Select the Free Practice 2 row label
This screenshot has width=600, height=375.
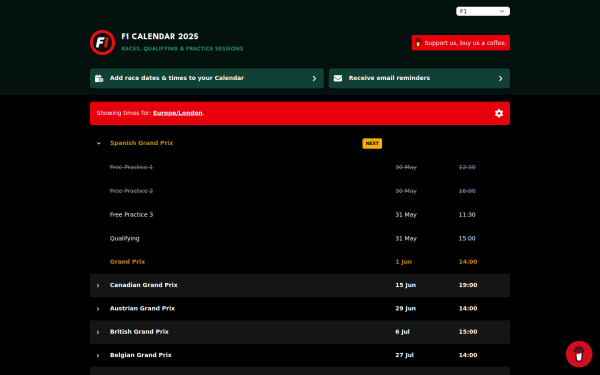(131, 191)
